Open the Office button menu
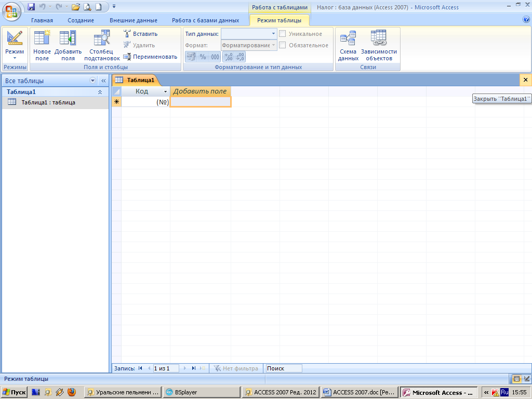The height and width of the screenshot is (399, 532). [x=11, y=11]
